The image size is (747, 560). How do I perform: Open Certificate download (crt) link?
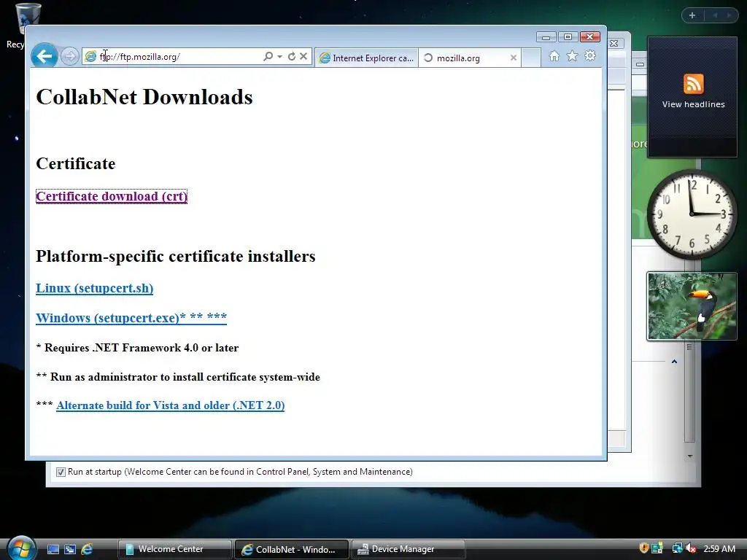[112, 196]
